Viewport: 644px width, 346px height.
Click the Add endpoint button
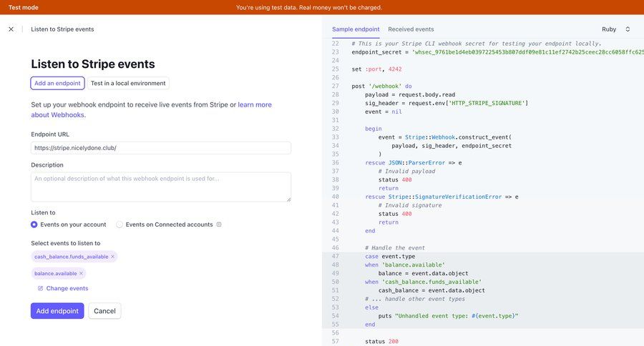coord(57,311)
